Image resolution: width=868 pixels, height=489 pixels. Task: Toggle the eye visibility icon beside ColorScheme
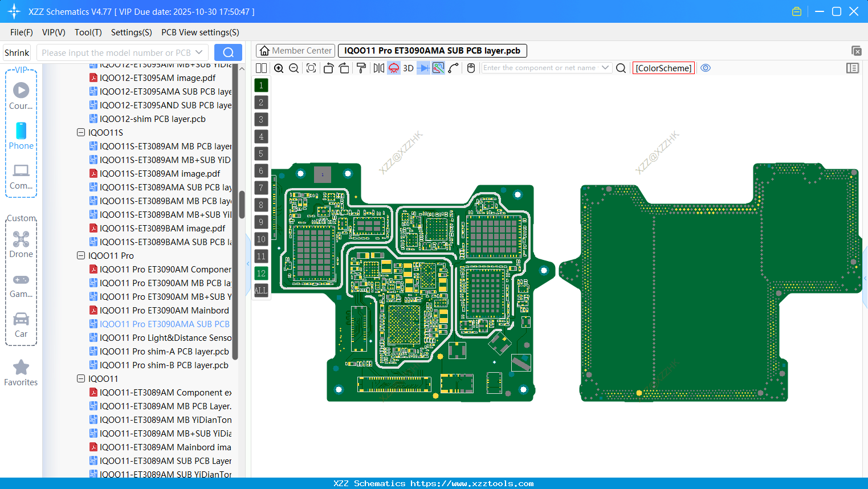pos(706,68)
